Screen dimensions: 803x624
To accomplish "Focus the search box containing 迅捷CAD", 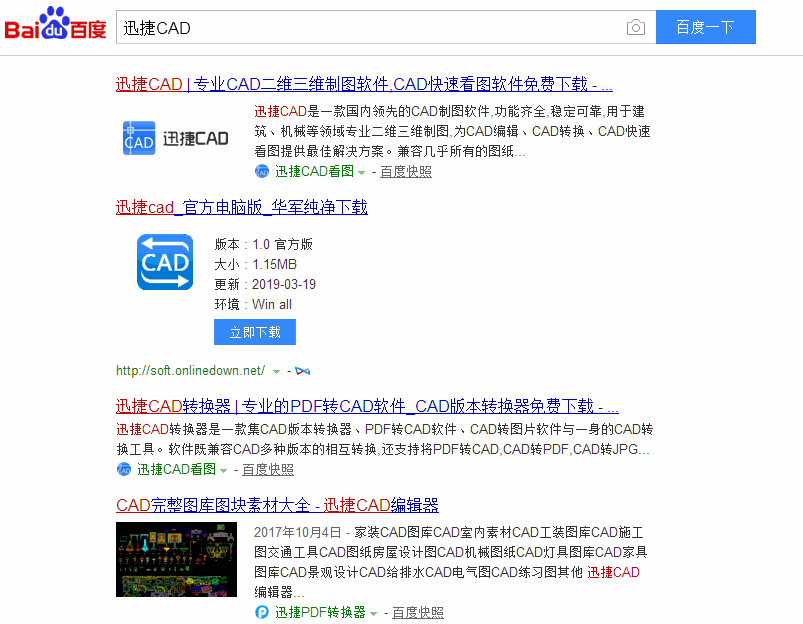I will pos(386,27).
